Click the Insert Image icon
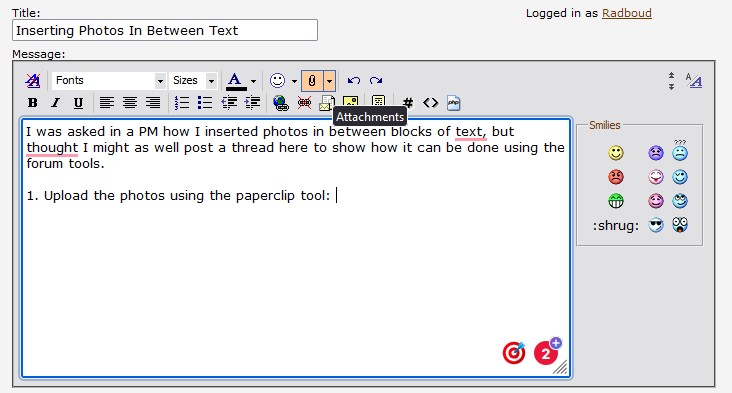 (x=350, y=100)
